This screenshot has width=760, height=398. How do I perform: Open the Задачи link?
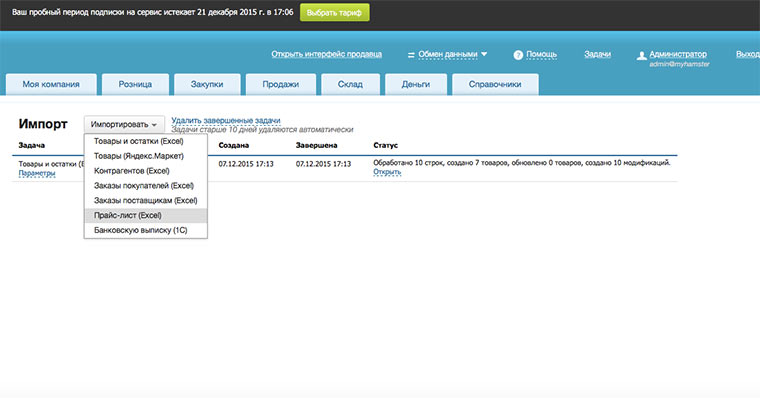pyautogui.click(x=597, y=54)
